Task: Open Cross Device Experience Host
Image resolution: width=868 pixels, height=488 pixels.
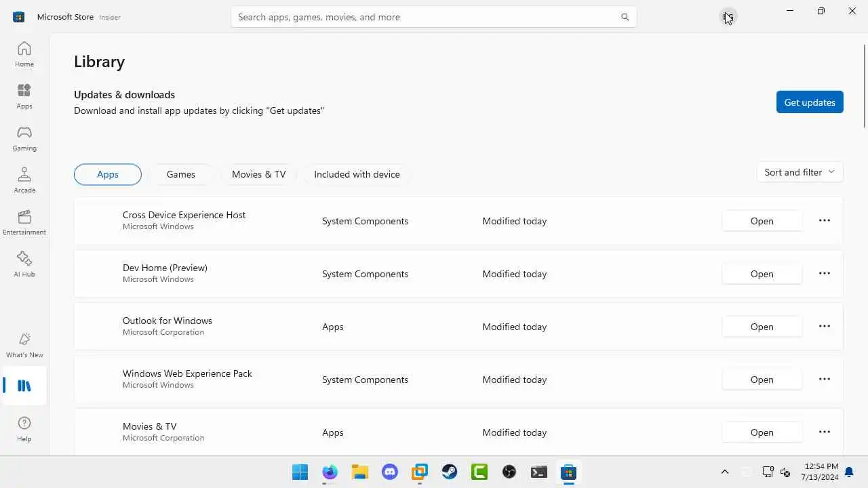Action: click(x=762, y=221)
